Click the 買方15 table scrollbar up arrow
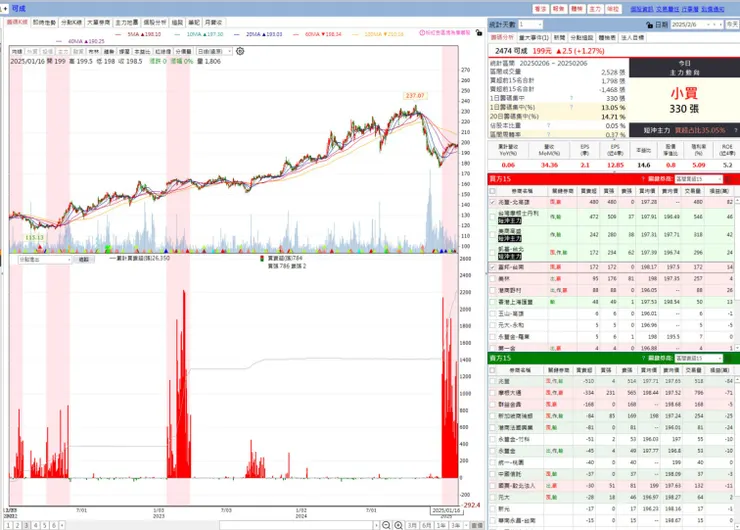 click(x=738, y=201)
